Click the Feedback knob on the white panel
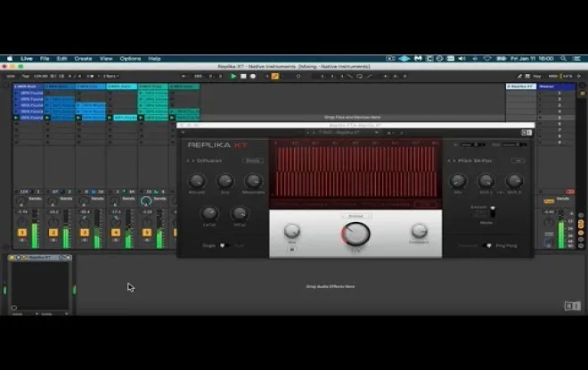The height and width of the screenshot is (370, 588). pos(419,231)
